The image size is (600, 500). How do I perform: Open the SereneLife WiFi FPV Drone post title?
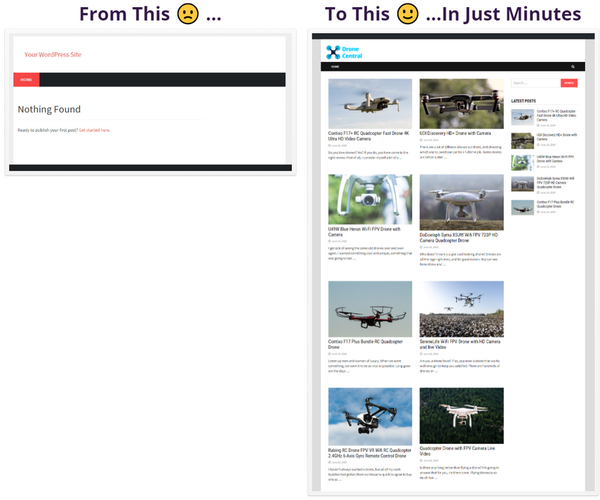coord(460,344)
